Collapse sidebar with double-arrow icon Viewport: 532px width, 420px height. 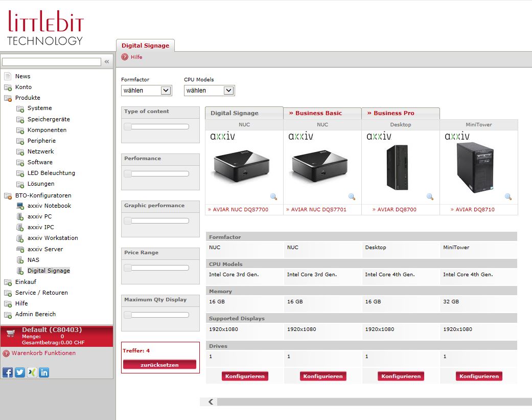(x=107, y=61)
